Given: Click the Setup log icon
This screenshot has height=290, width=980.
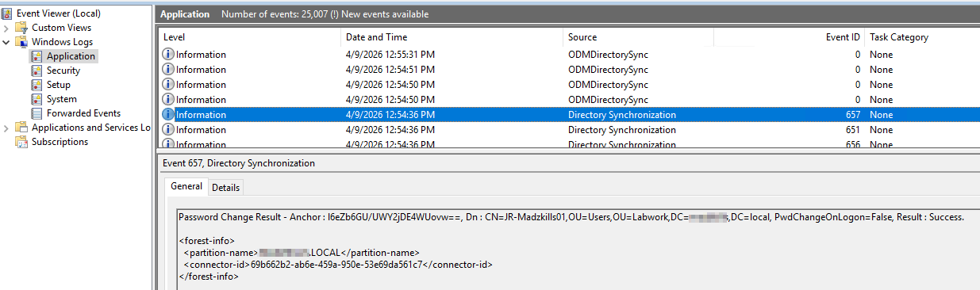Looking at the screenshot, I should point(37,85).
